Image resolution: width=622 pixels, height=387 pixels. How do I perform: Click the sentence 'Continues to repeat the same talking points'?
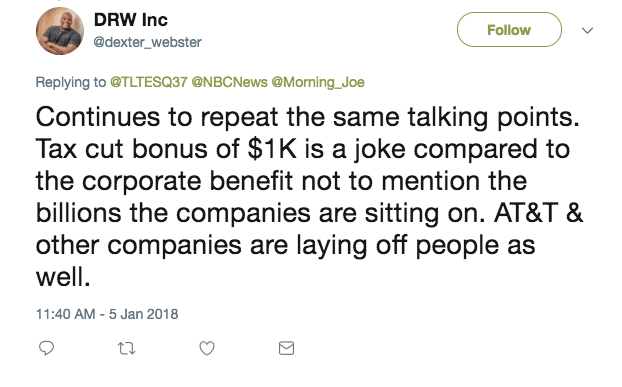point(307,117)
